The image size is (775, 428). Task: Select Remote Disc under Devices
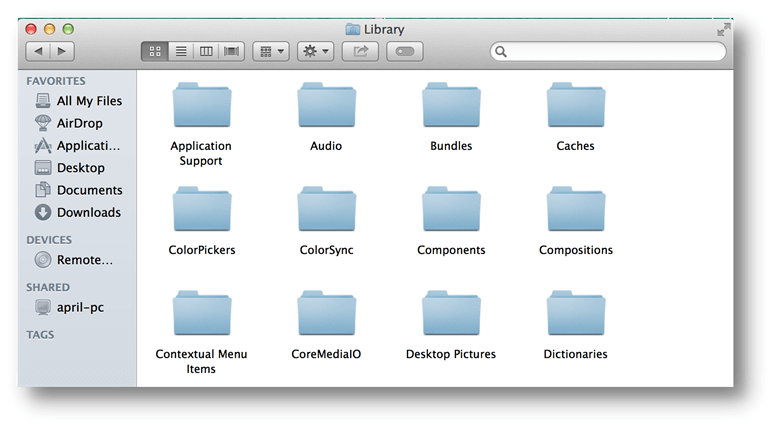point(74,260)
